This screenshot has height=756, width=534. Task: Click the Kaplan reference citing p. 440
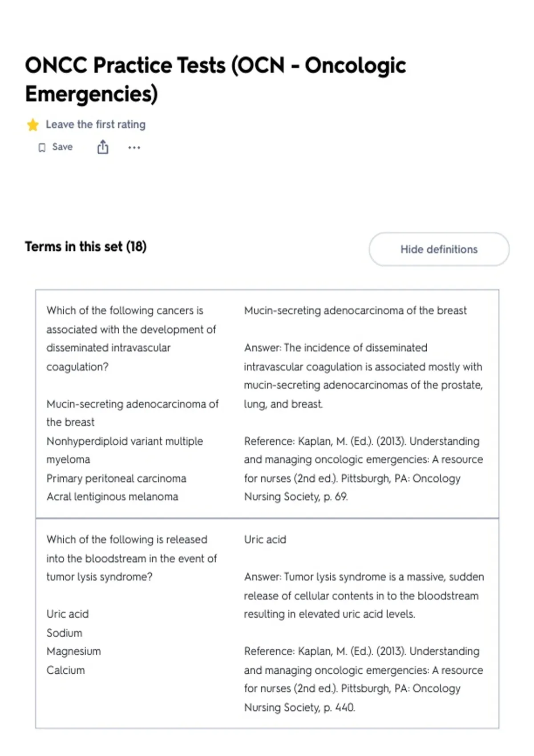pyautogui.click(x=363, y=679)
